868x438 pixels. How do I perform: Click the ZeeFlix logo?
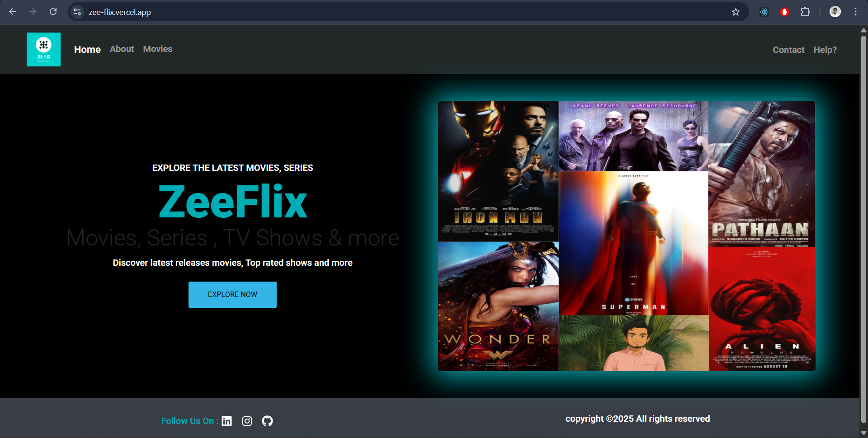pyautogui.click(x=43, y=49)
